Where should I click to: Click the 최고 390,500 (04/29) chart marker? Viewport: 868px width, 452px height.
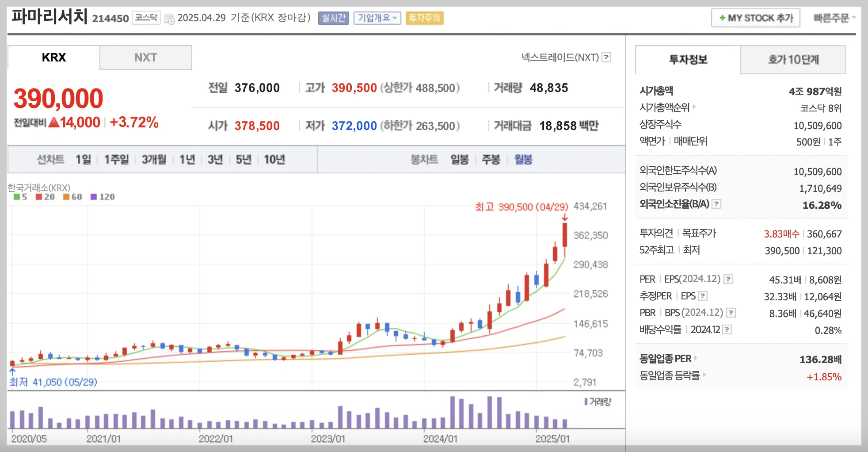point(522,207)
